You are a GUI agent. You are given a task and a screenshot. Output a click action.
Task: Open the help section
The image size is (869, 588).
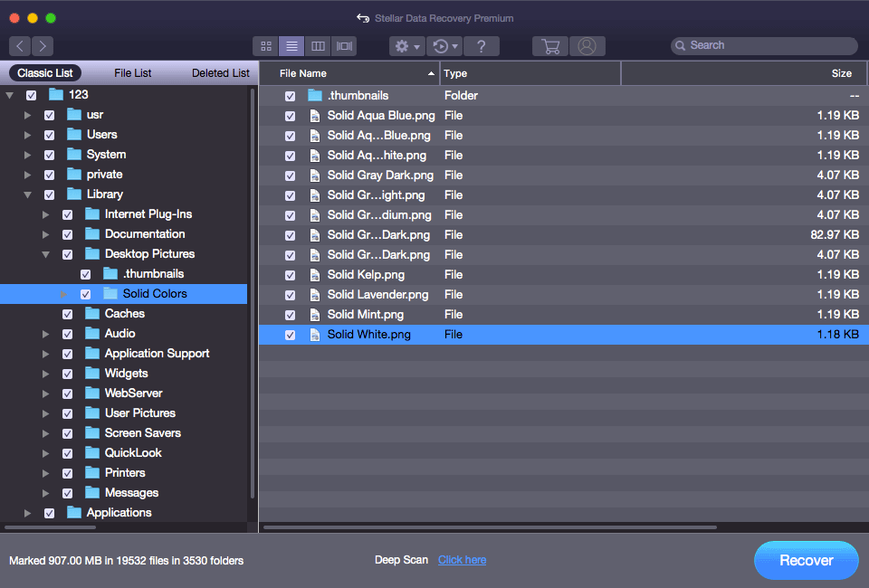pos(480,45)
